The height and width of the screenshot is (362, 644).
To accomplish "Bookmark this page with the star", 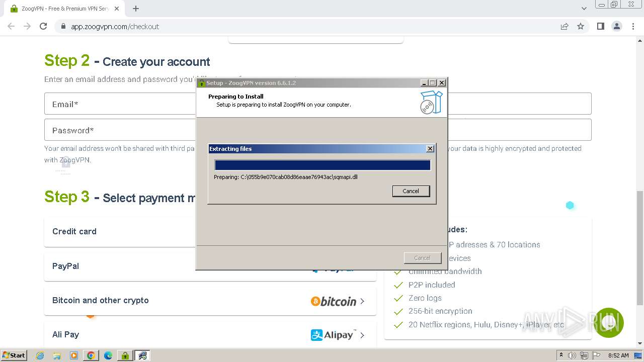I will click(581, 26).
